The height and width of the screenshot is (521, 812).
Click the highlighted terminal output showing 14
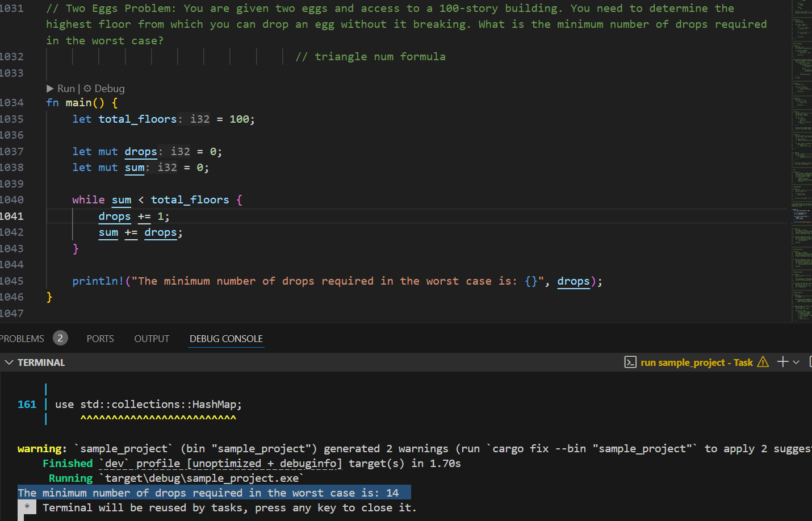[x=214, y=493]
